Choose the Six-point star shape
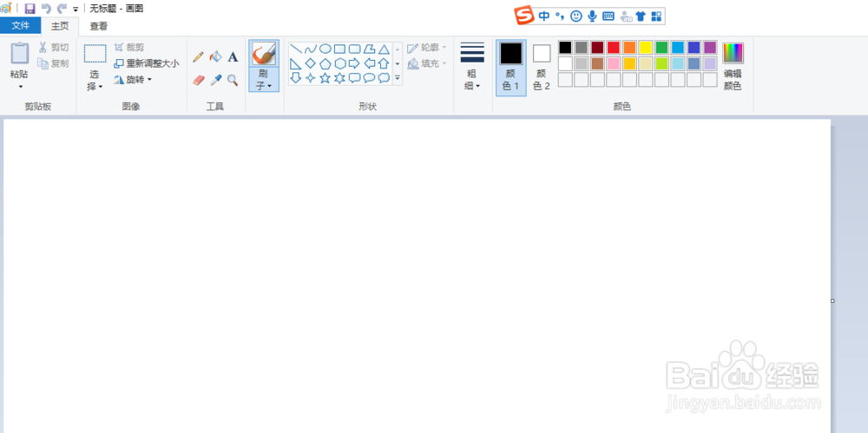The width and height of the screenshot is (868, 433). [340, 77]
